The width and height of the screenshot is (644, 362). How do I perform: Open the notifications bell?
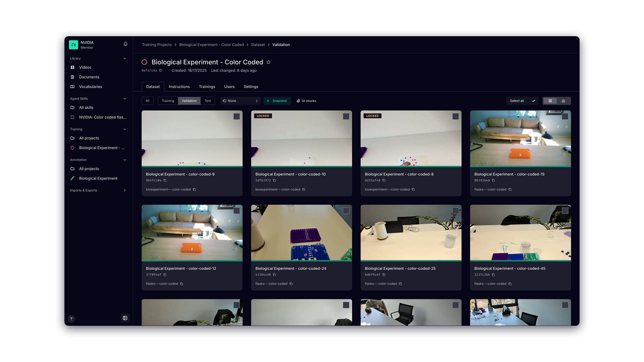click(x=125, y=44)
